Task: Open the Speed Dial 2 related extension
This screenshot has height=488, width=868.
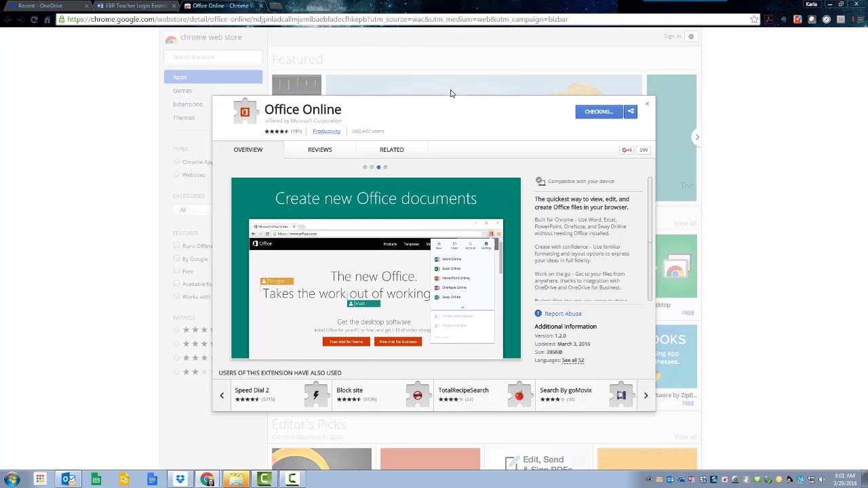Action: tap(281, 395)
